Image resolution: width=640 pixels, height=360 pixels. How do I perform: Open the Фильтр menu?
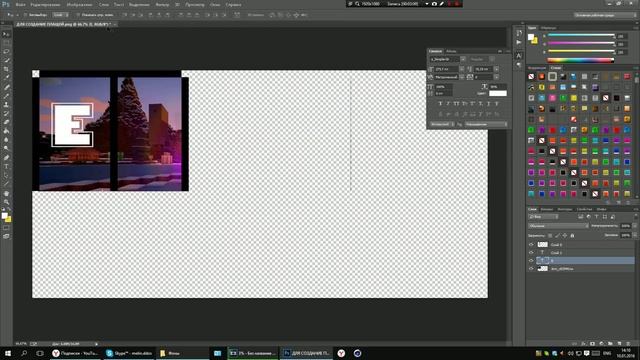[162, 4]
